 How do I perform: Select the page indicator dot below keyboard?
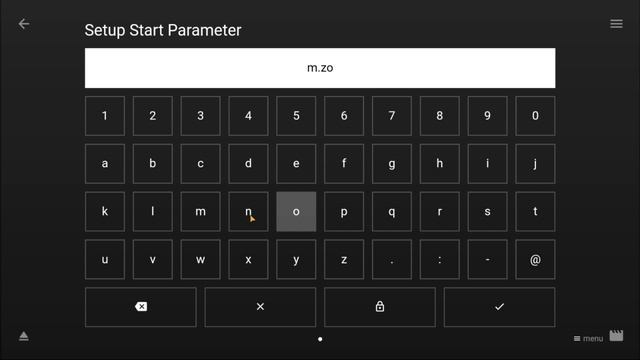click(x=320, y=339)
